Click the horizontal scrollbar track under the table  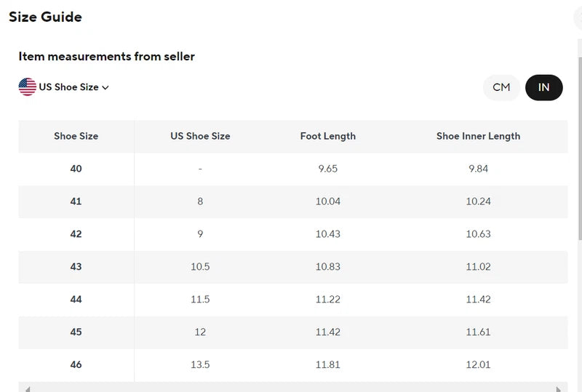point(291,388)
